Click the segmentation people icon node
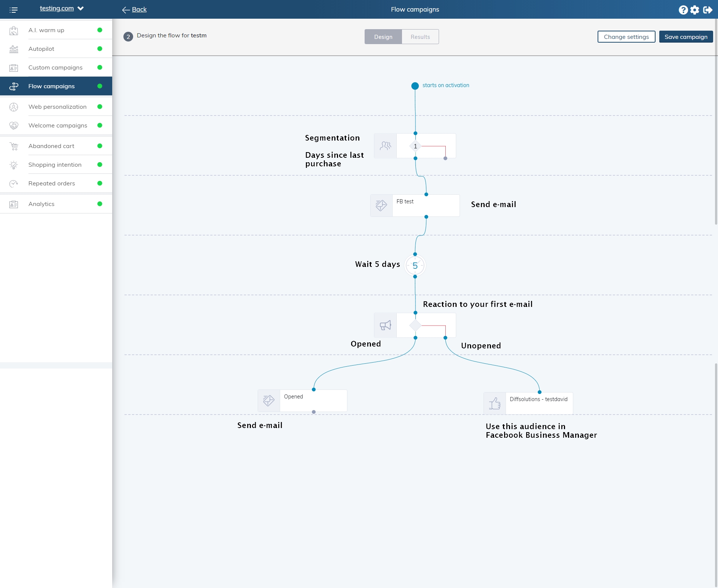The width and height of the screenshot is (718, 588). click(x=385, y=146)
